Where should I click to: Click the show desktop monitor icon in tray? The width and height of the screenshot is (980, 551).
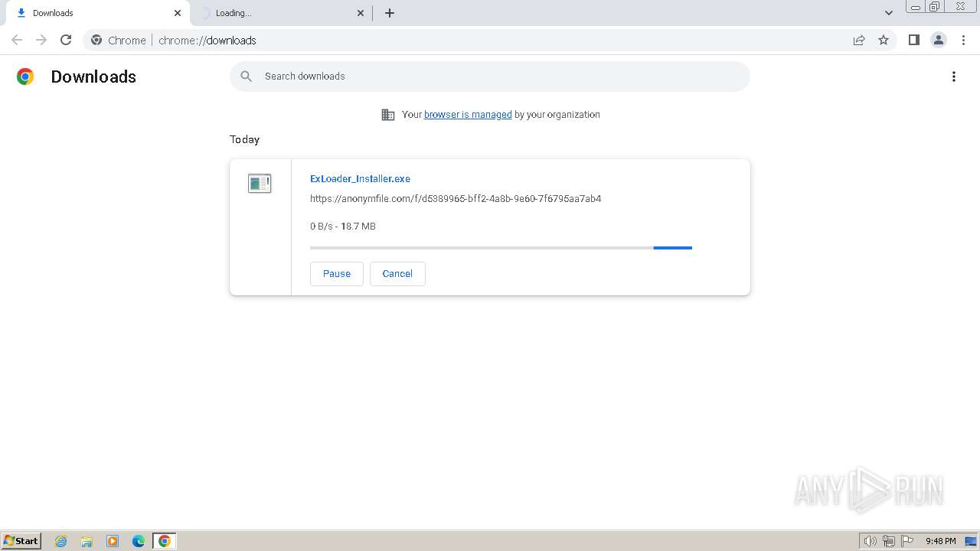[971, 541]
